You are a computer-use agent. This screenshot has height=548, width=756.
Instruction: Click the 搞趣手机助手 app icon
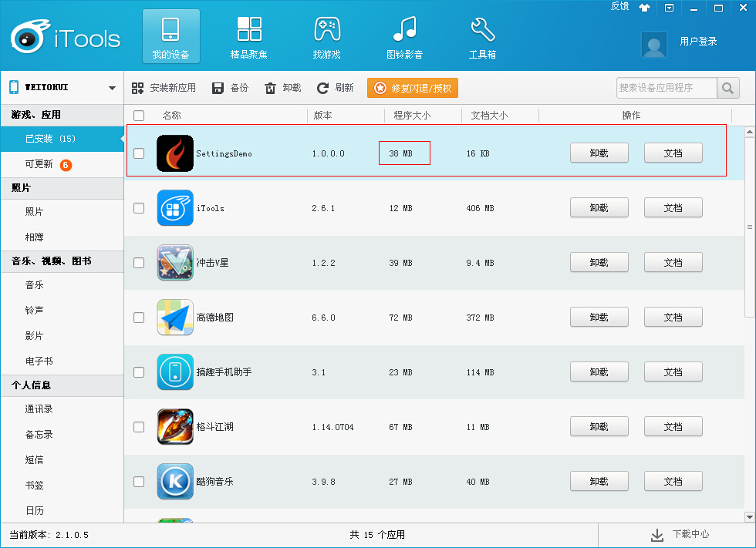click(175, 372)
